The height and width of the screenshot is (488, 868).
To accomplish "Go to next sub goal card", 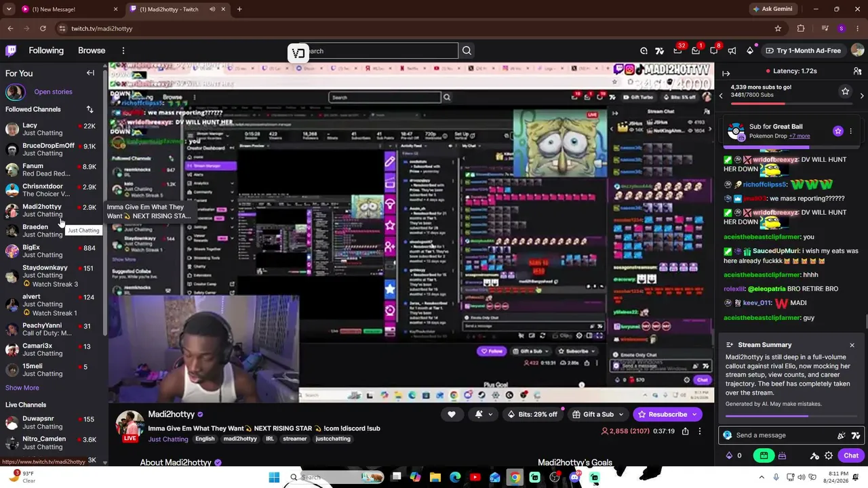I will pos(862,96).
